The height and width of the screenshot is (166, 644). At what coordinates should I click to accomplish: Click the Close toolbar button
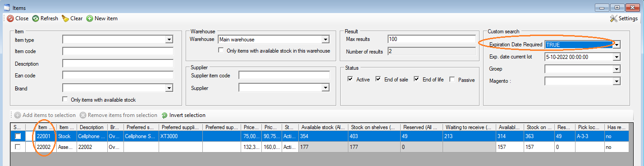[x=18, y=18]
